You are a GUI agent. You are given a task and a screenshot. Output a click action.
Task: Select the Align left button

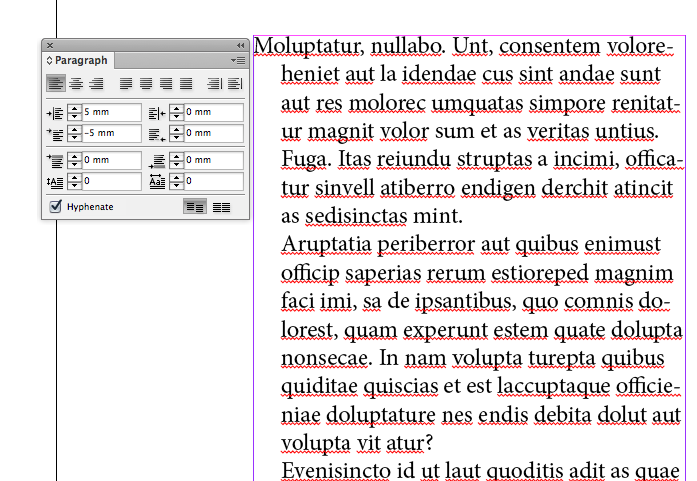point(56,84)
